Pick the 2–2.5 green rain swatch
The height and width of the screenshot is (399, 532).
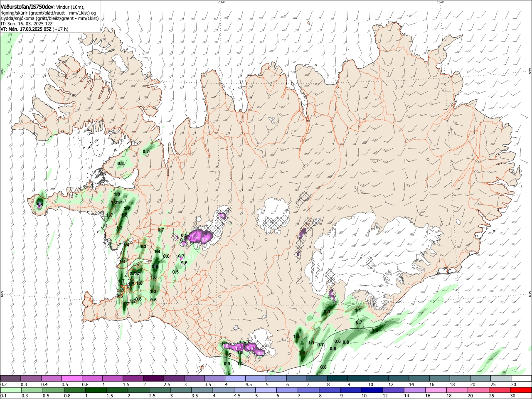pyautogui.click(x=138, y=390)
